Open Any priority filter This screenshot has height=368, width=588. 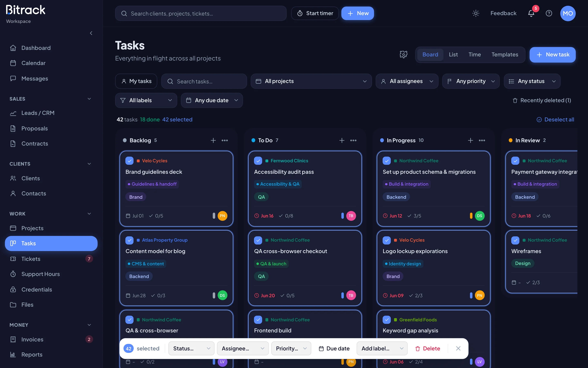point(471,81)
